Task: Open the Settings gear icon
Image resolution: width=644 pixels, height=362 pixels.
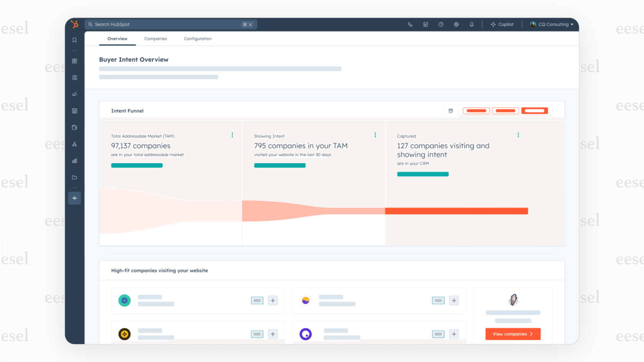Action: coord(456,24)
